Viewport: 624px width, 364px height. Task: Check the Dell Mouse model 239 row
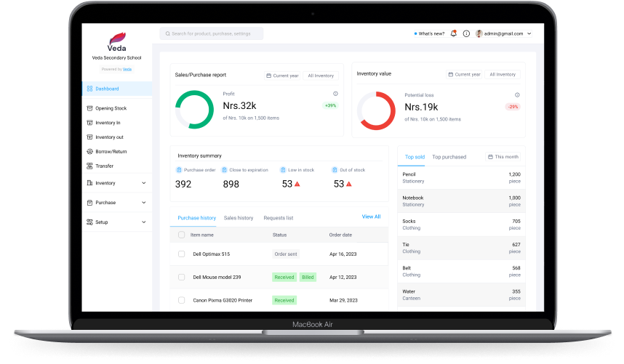pyautogui.click(x=182, y=277)
